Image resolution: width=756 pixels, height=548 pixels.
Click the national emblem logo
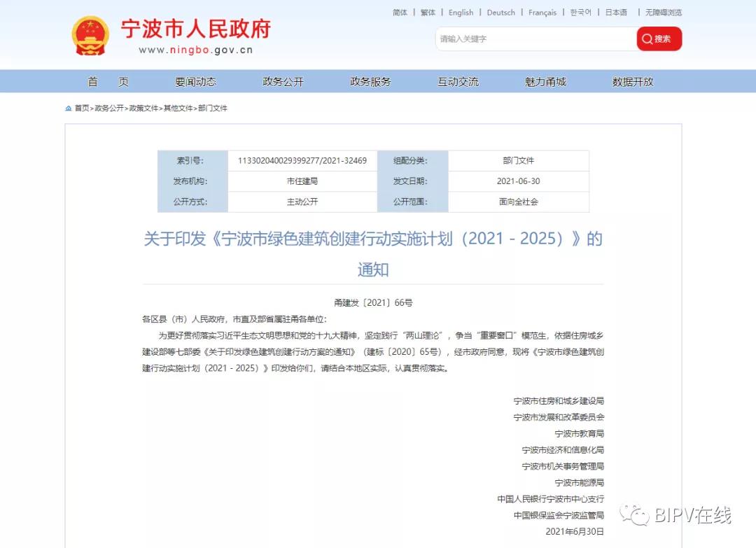coord(90,36)
